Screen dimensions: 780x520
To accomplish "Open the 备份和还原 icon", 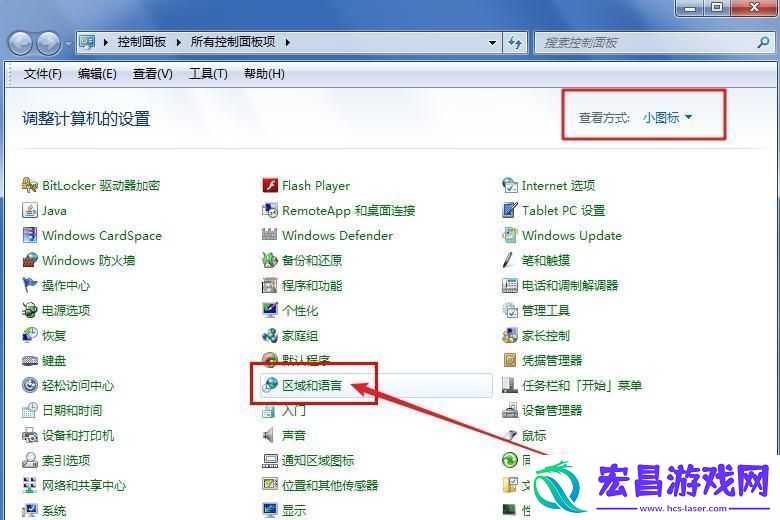I will point(270,260).
